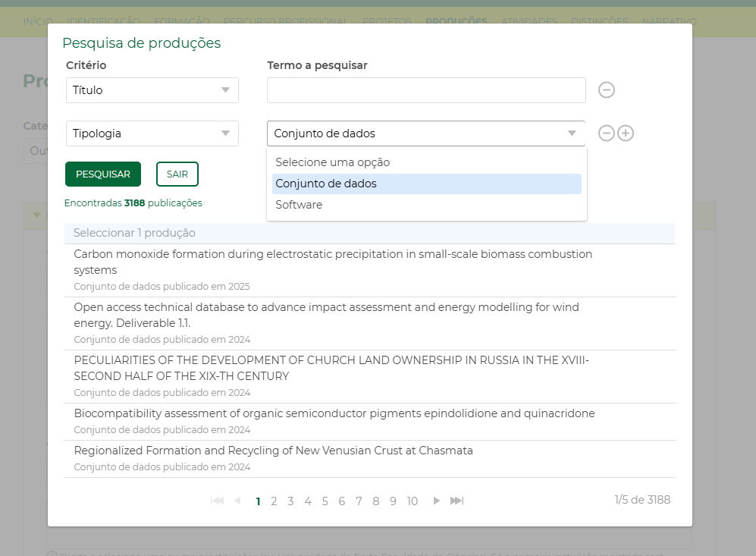Focus the 'Termo a pesquisar' text field
Screen dimensions: 756x556
426,90
